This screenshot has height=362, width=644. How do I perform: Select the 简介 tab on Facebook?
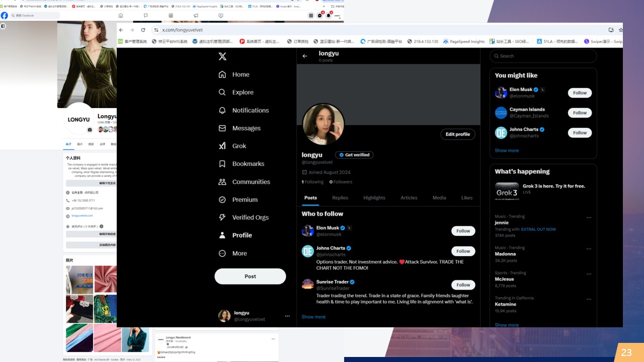pos(79,144)
